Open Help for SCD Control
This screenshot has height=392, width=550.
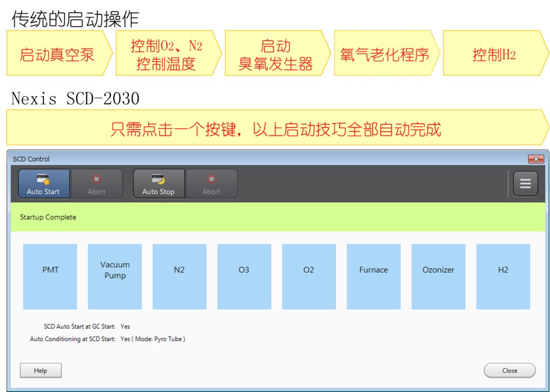click(x=41, y=371)
